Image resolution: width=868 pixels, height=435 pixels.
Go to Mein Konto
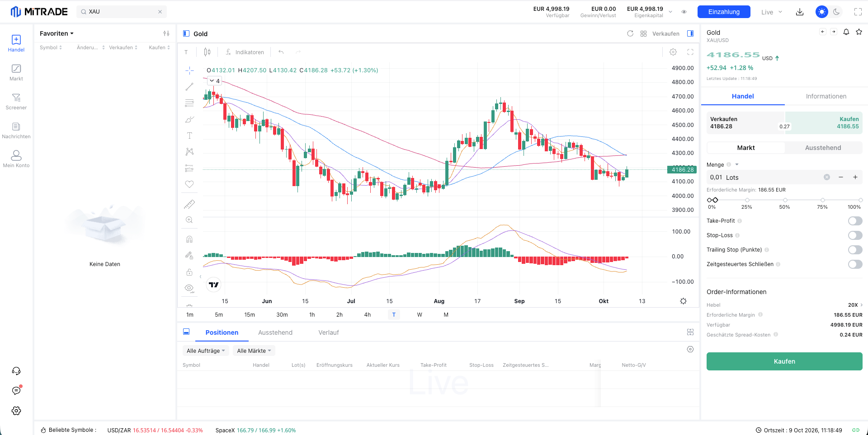click(16, 159)
